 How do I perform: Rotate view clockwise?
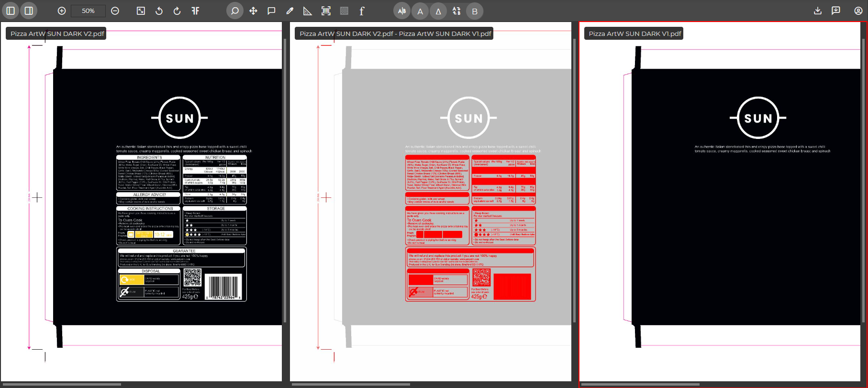pyautogui.click(x=177, y=11)
